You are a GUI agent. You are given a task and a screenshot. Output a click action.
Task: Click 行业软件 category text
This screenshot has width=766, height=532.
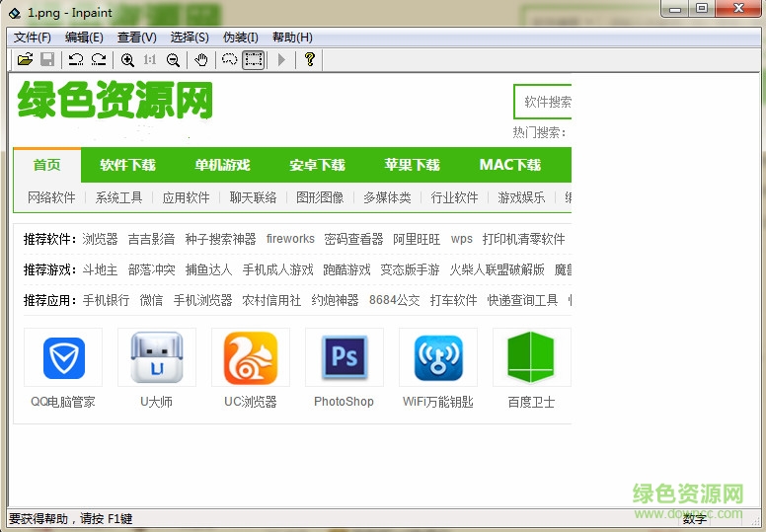(454, 197)
